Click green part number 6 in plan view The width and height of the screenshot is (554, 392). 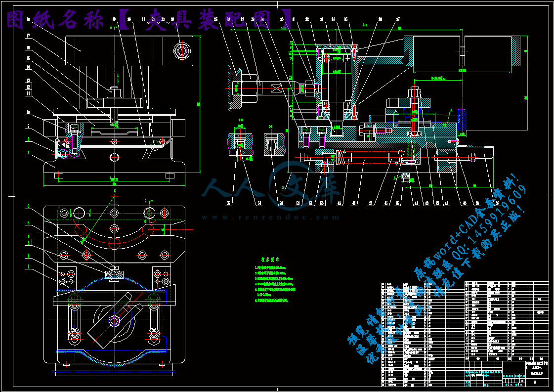click(x=29, y=207)
